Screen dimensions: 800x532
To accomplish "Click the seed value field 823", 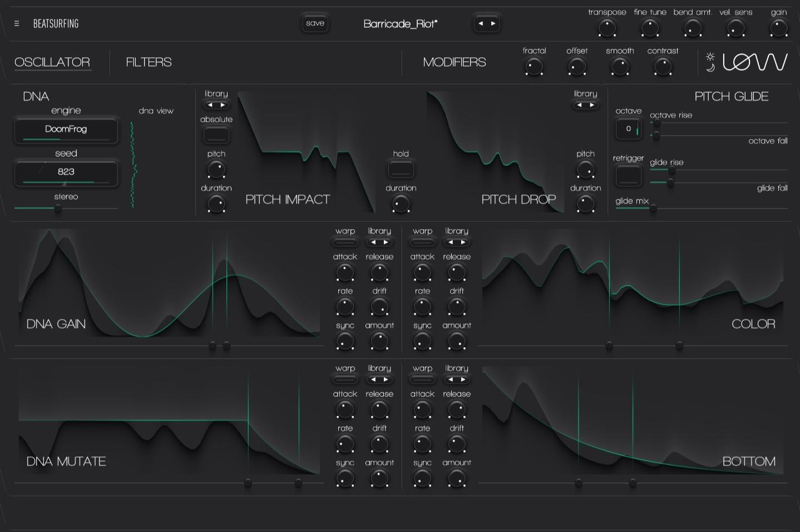I will tap(66, 172).
